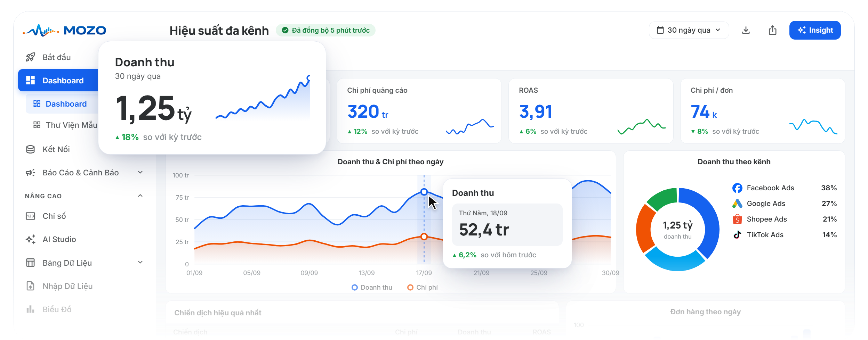Collapse the NÂNG CAO section

140,196
